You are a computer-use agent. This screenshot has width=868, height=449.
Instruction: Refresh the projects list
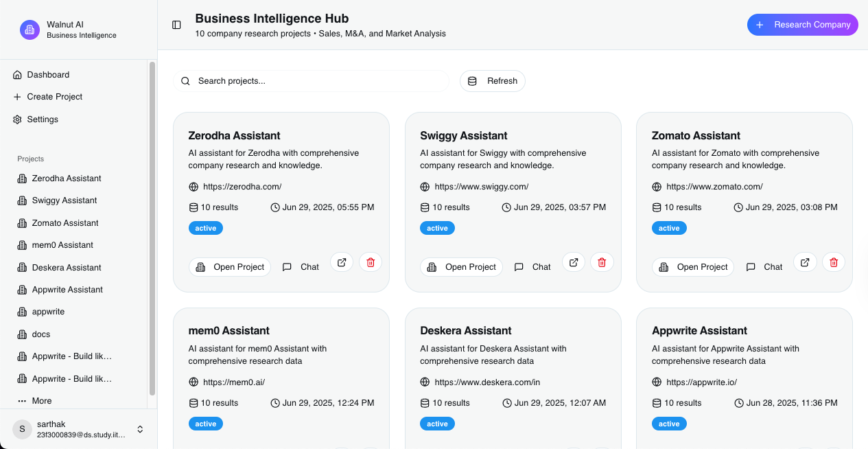click(x=493, y=81)
